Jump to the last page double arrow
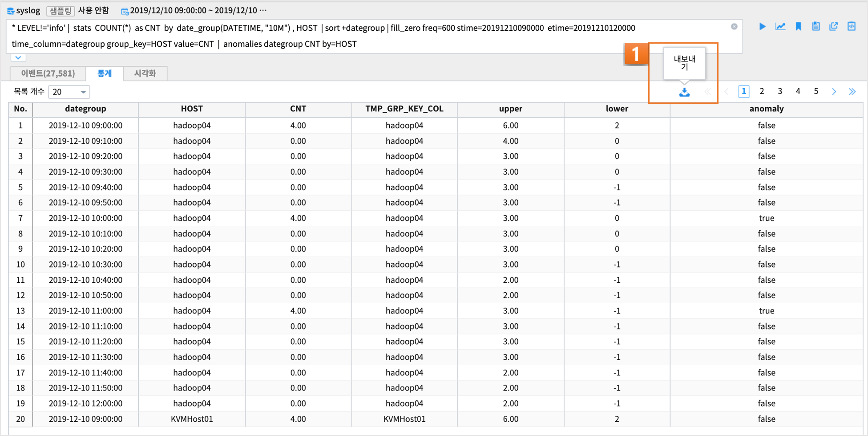The height and width of the screenshot is (436, 868). point(852,92)
